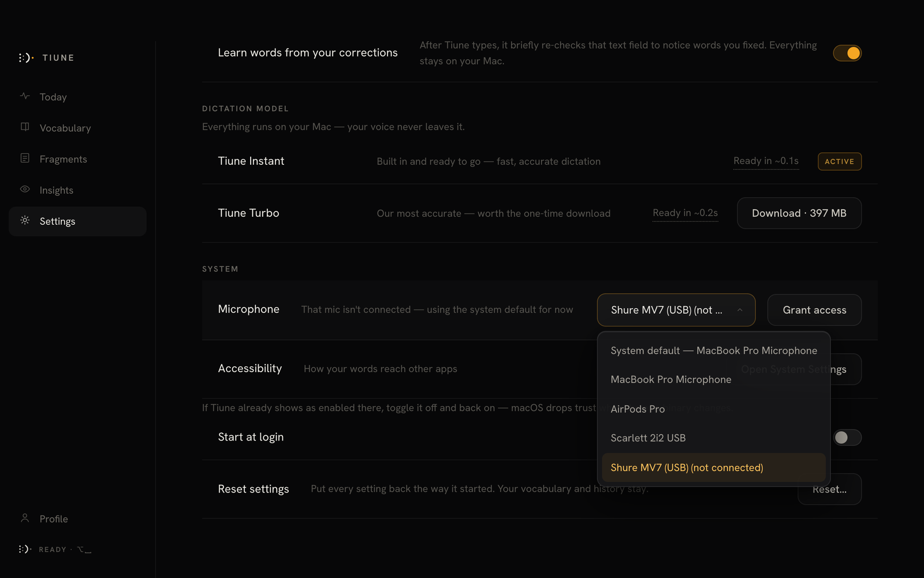Click the Settings gear icon
The width and height of the screenshot is (924, 578).
click(x=25, y=220)
